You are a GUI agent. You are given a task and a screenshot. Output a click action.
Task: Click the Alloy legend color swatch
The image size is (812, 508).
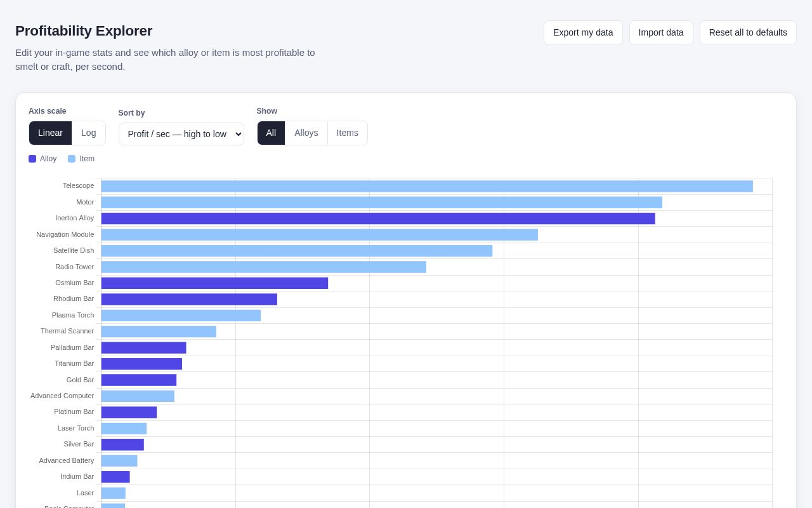point(32,159)
